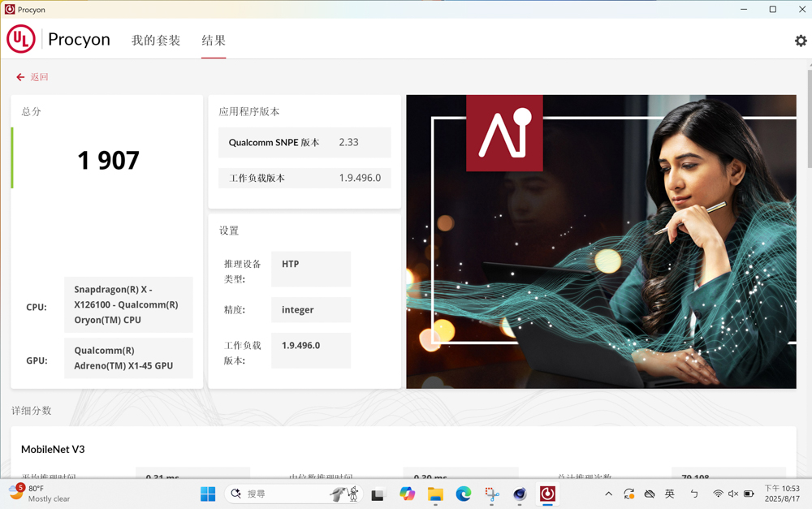
Task: Go back via 返回 link
Action: pos(39,77)
